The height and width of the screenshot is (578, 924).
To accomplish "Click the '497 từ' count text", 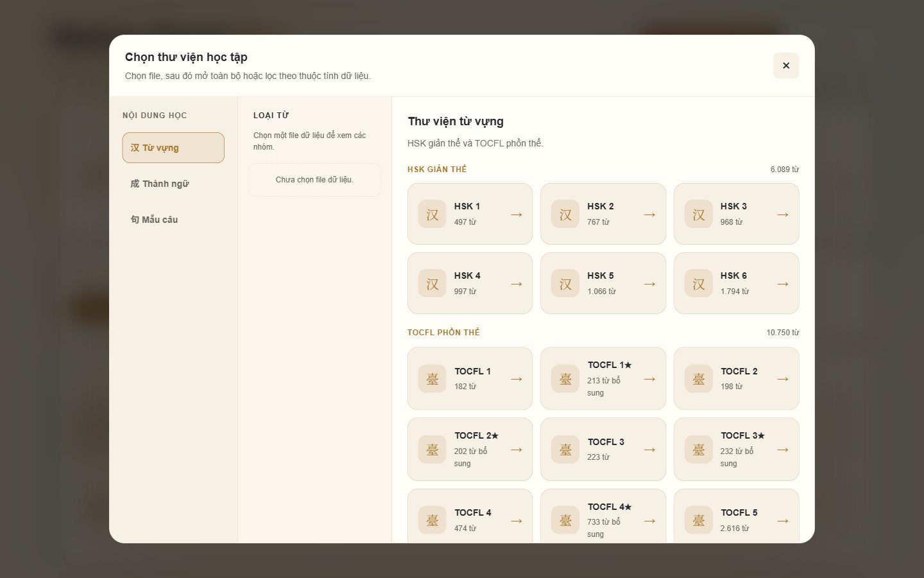I will click(x=465, y=222).
